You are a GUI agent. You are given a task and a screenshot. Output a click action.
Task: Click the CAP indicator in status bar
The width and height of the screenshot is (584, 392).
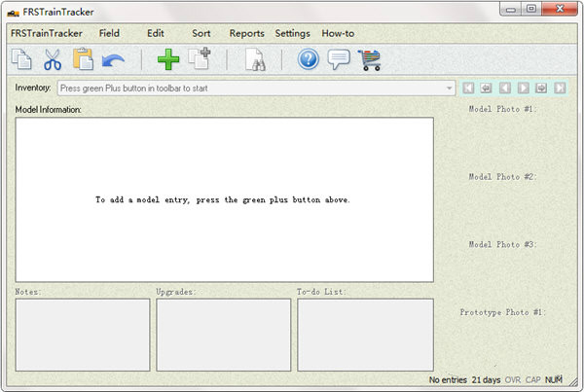coord(533,379)
